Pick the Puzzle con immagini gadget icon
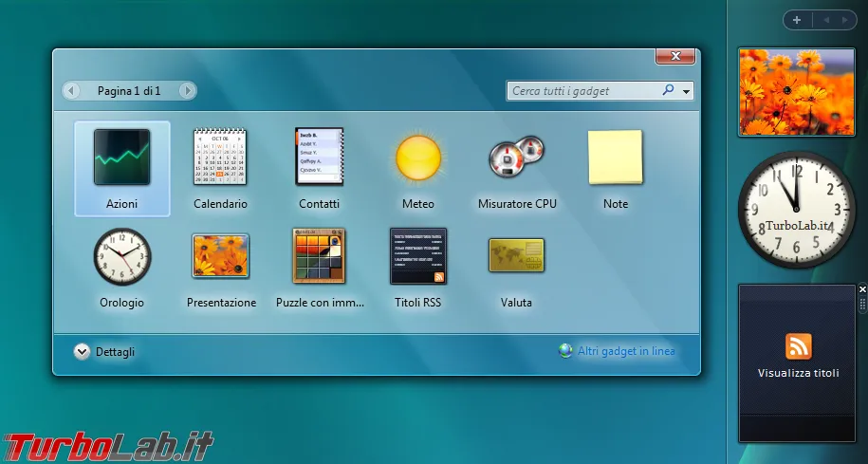 point(319,256)
